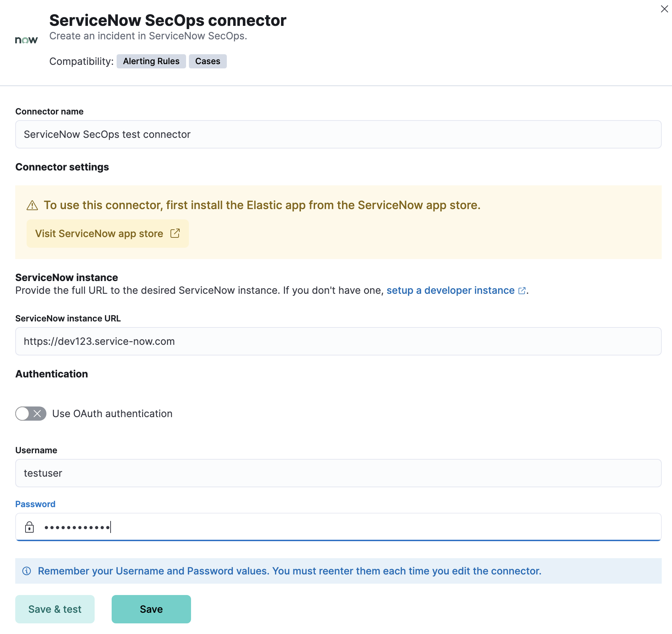
Task: Click the Save button
Action: [151, 609]
